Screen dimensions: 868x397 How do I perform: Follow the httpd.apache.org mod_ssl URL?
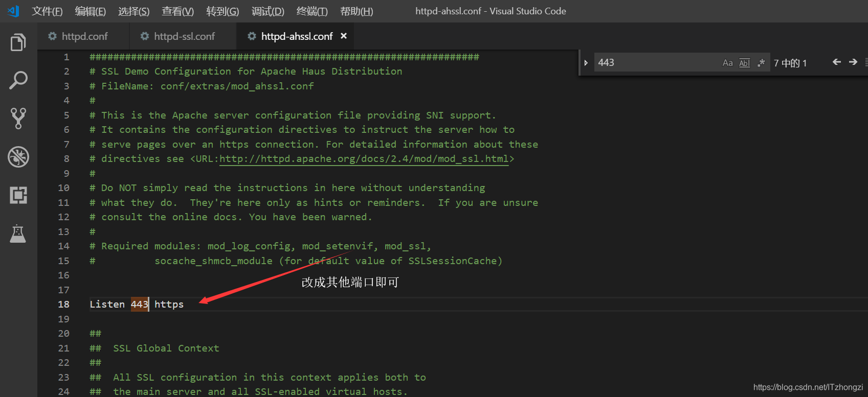(364, 159)
